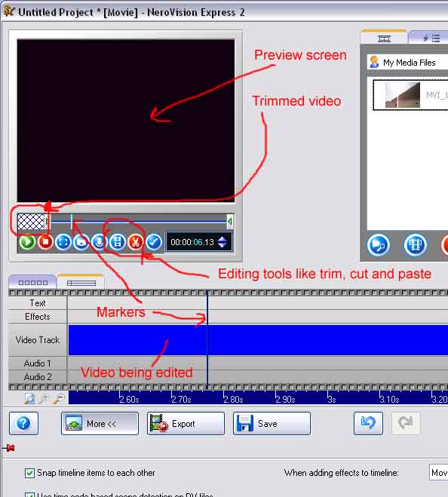Click the scissors cut tool icon
This screenshot has width=448, height=497.
tap(136, 243)
